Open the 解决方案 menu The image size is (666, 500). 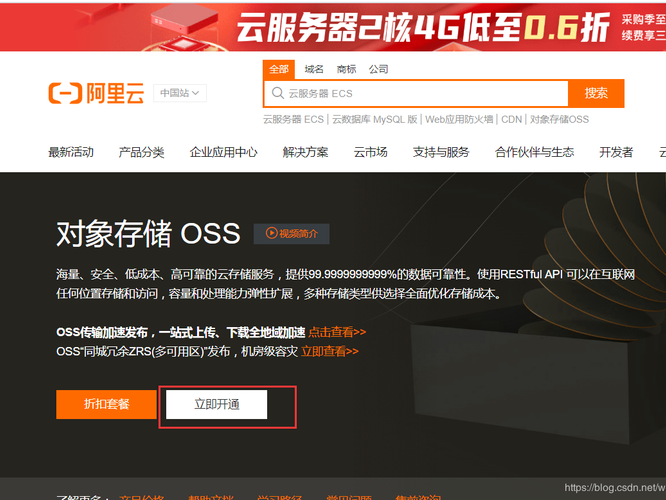coord(305,152)
